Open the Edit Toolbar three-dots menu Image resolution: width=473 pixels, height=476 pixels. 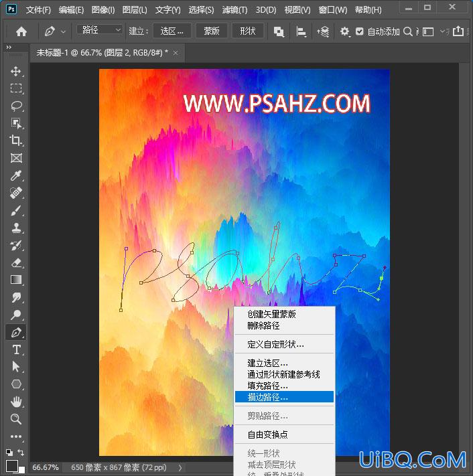click(16, 437)
